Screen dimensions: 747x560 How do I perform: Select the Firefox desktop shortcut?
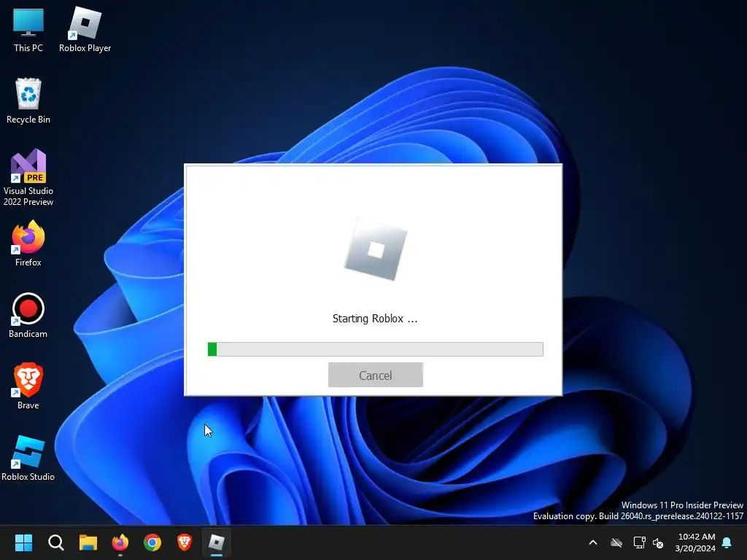pos(28,244)
